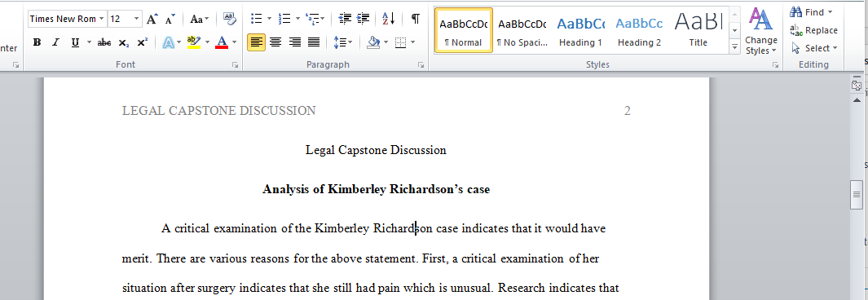Open the Font size combo box
Image resolution: width=868 pixels, height=300 pixels.
point(125,19)
